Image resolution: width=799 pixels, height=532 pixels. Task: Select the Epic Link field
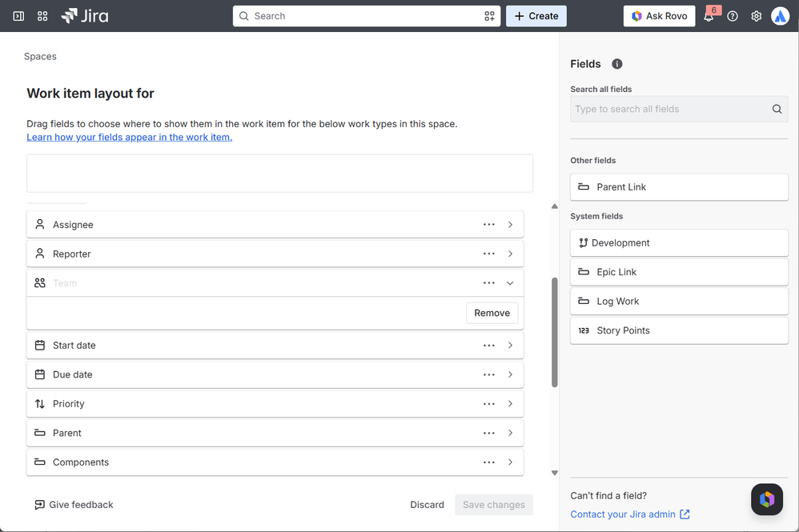point(679,272)
